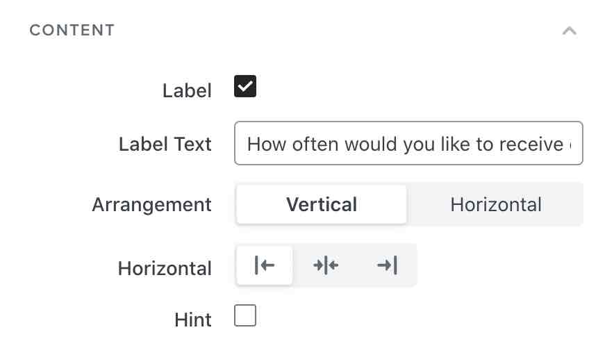Click into the Label Text input field
Image resolution: width=614 pixels, height=364 pixels.
[x=408, y=144]
